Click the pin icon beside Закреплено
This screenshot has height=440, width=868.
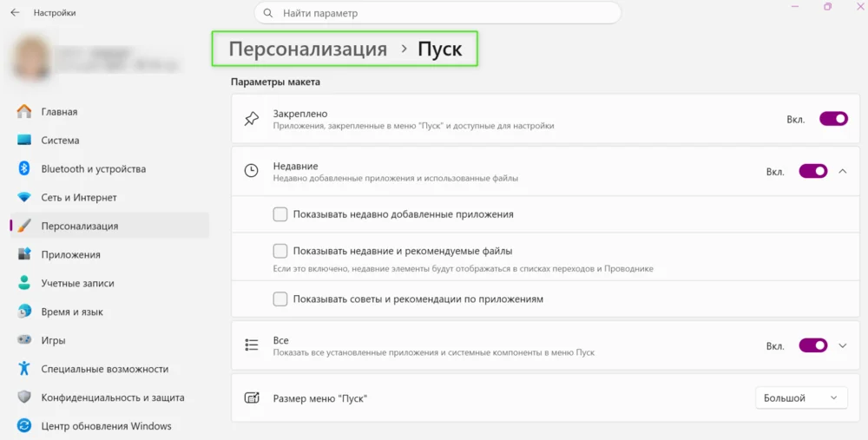[x=252, y=118]
